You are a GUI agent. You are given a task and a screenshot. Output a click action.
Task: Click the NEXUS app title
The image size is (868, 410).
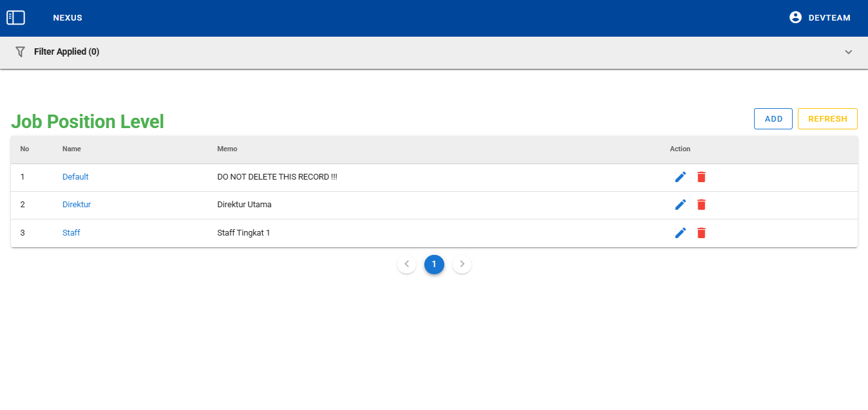[68, 18]
